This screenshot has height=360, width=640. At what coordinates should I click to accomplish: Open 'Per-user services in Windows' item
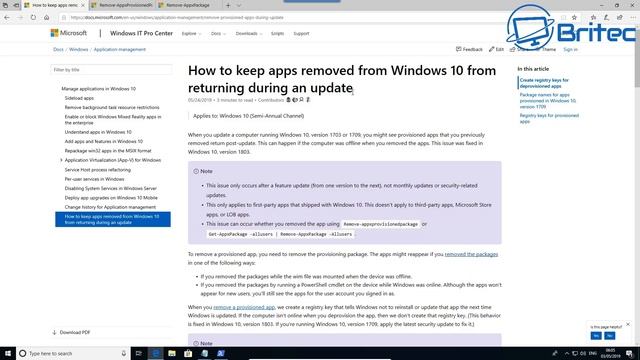(x=94, y=179)
